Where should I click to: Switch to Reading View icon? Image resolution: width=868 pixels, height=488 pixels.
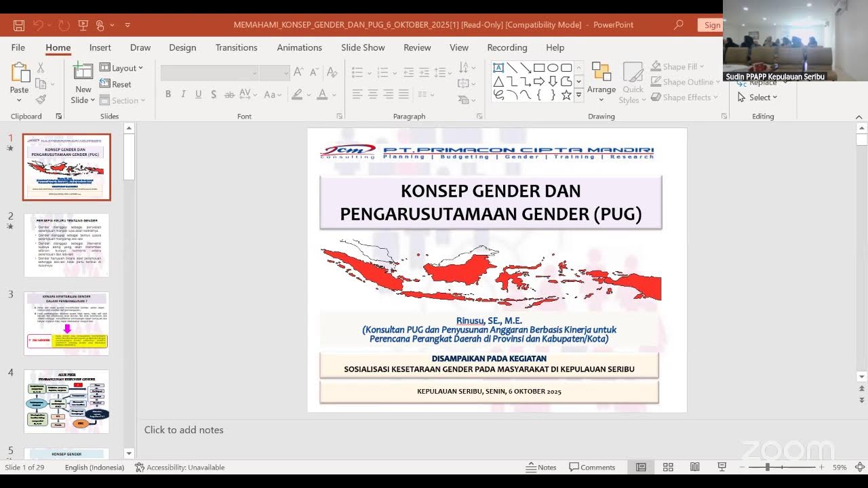point(694,467)
